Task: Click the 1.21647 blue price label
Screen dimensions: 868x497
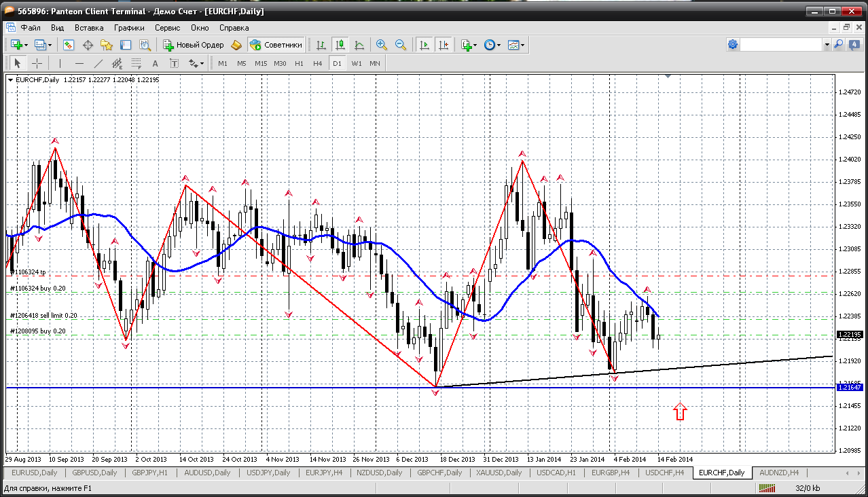Action: point(850,387)
